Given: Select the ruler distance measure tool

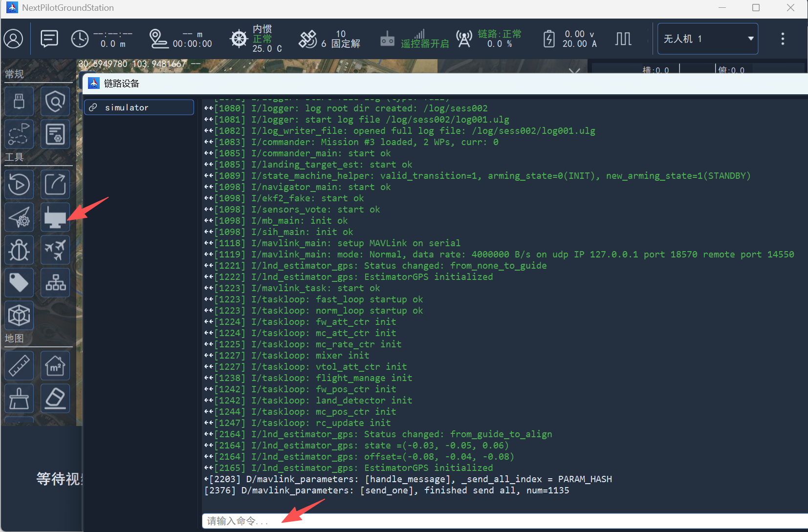Looking at the screenshot, I should 19,365.
